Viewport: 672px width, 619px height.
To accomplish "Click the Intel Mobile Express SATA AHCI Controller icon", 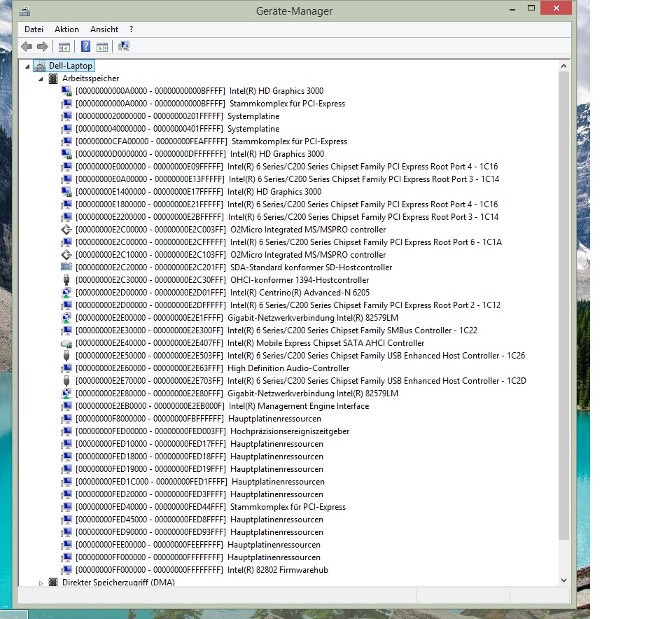I will click(66, 343).
